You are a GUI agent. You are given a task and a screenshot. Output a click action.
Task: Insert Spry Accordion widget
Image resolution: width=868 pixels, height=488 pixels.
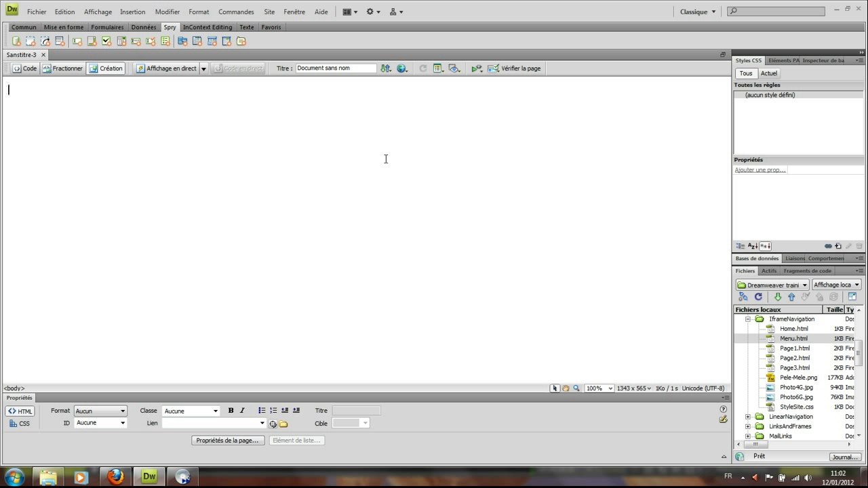click(212, 41)
